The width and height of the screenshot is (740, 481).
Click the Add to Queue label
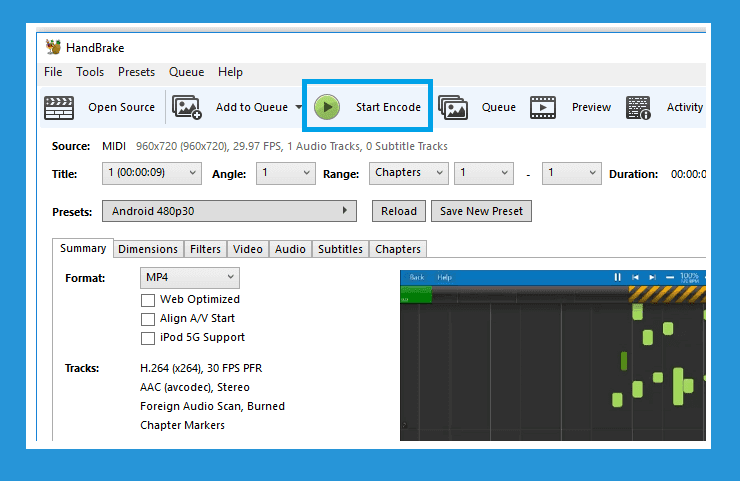[252, 107]
